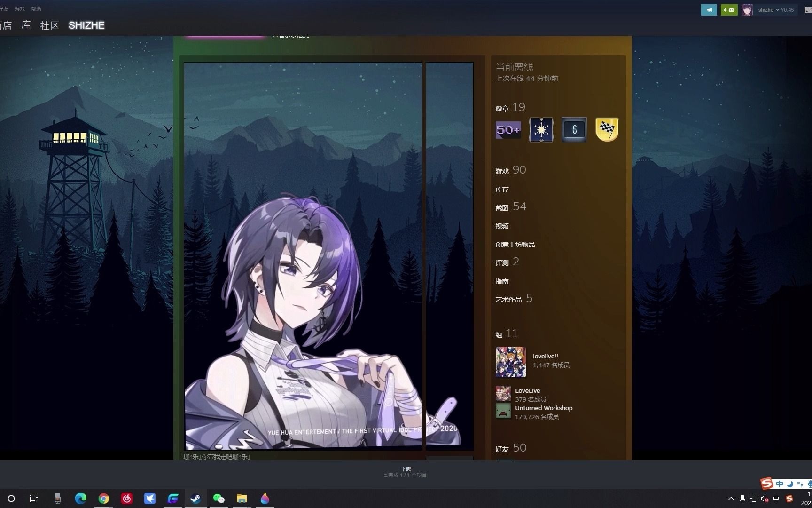Open the 创意工坊物品 workshop items link

[x=515, y=245]
